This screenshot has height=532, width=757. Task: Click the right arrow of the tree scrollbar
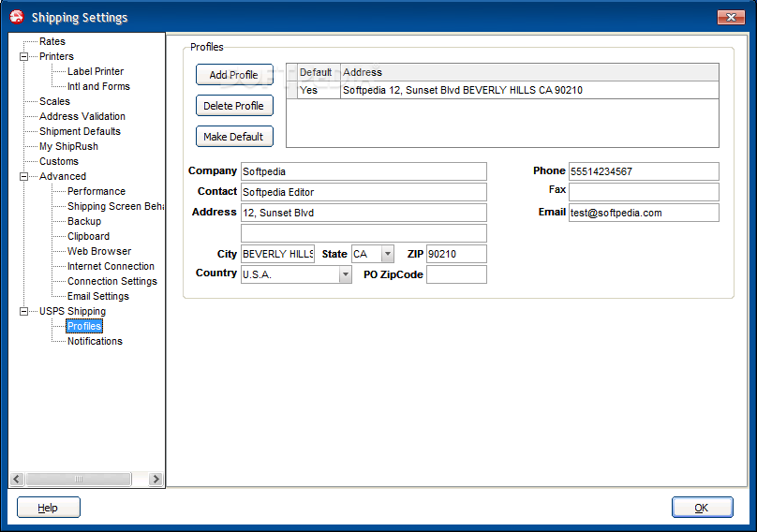tap(156, 479)
